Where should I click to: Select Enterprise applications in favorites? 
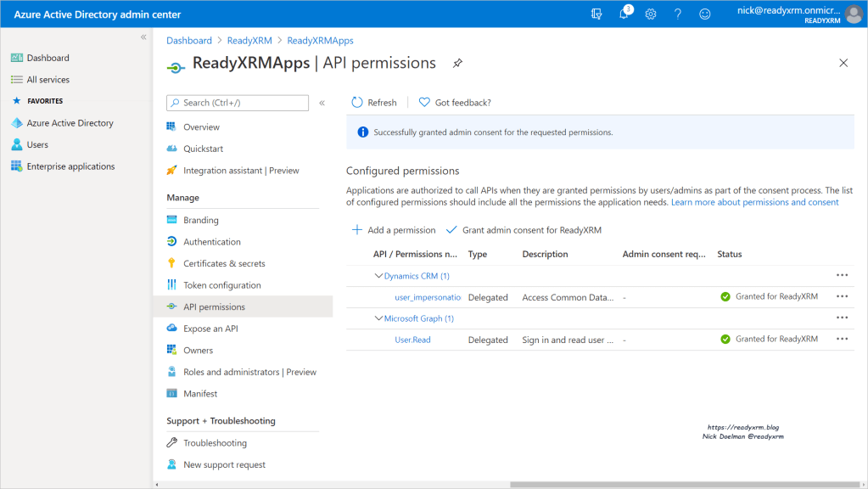pyautogui.click(x=70, y=166)
